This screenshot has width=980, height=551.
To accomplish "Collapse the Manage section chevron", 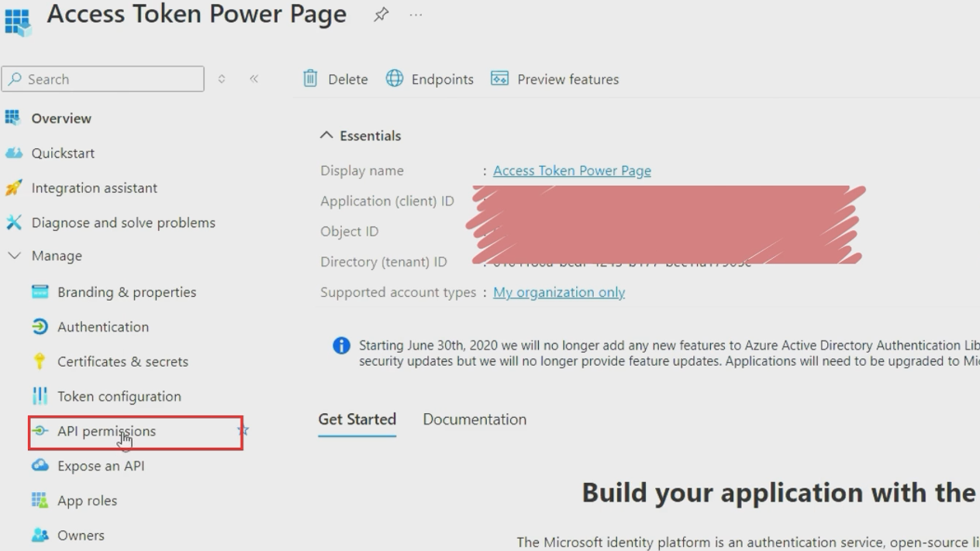I will [x=14, y=255].
